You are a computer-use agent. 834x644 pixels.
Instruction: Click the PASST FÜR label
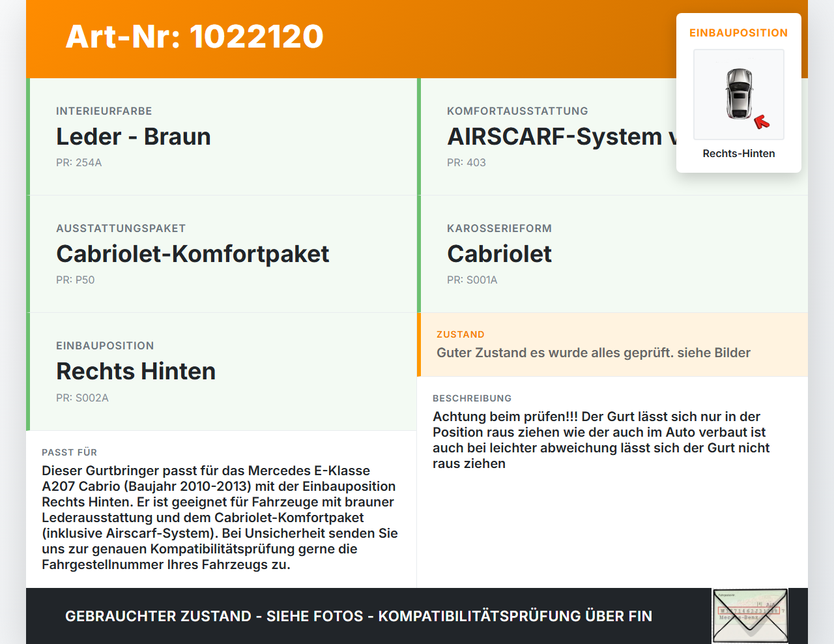(x=70, y=452)
